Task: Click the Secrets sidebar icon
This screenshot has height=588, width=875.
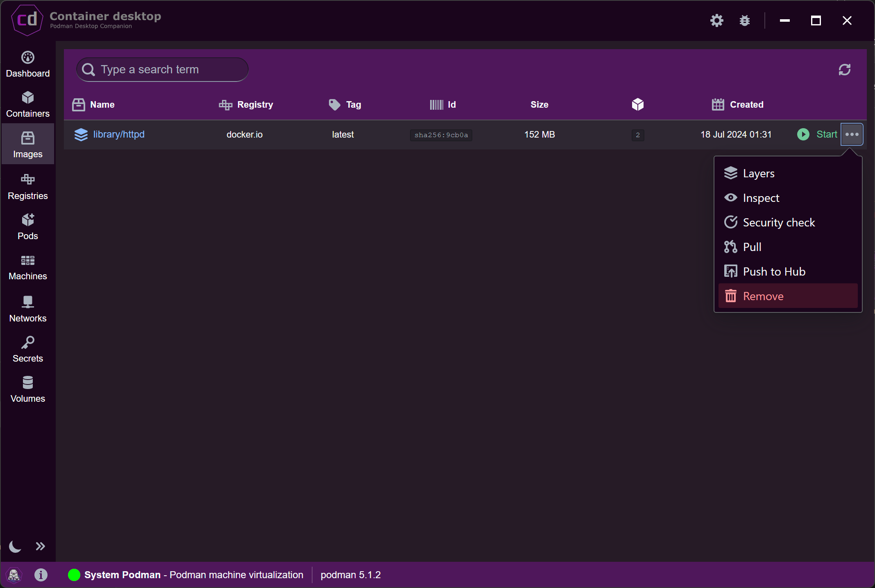Action: (27, 347)
